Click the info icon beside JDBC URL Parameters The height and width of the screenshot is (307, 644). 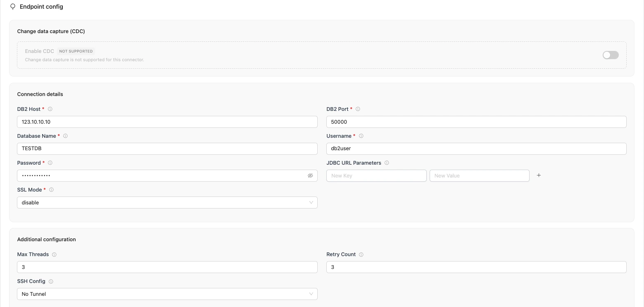click(387, 163)
